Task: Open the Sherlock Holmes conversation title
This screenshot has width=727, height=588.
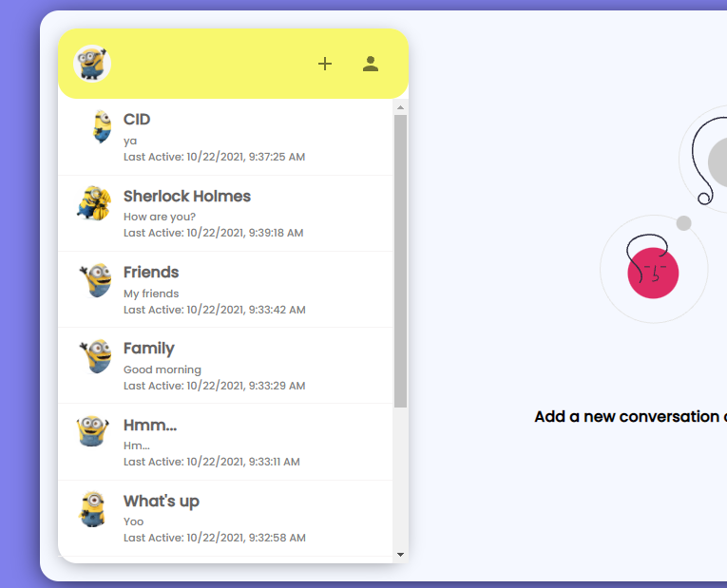Action: click(x=187, y=197)
